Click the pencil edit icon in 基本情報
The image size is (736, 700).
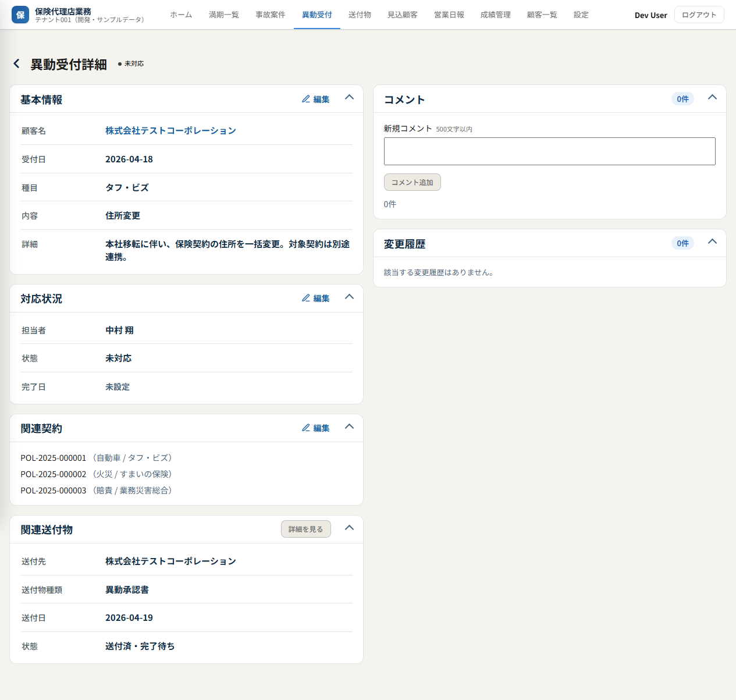[x=306, y=99]
